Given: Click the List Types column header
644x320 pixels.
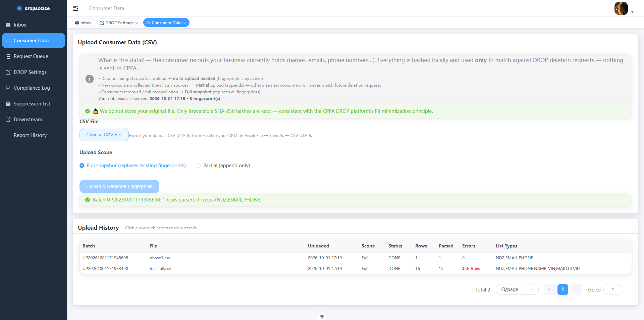Looking at the screenshot, I should (506, 246).
